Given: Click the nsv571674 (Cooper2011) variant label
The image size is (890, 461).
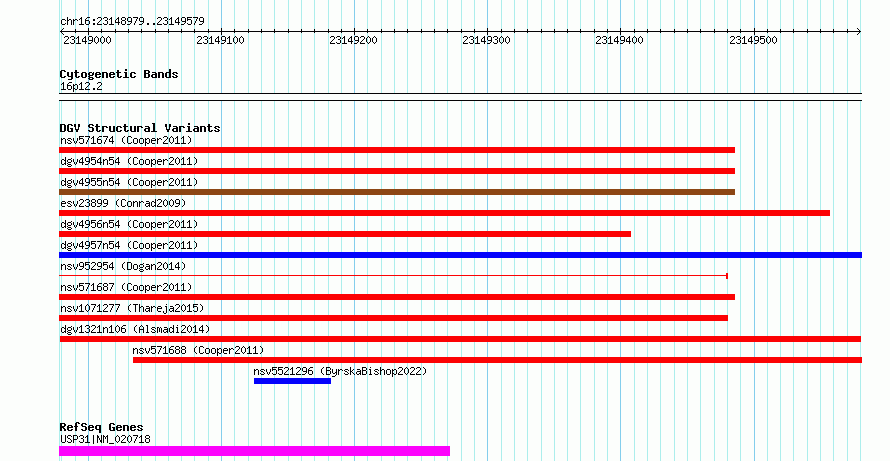Looking at the screenshot, I should coord(126,140).
